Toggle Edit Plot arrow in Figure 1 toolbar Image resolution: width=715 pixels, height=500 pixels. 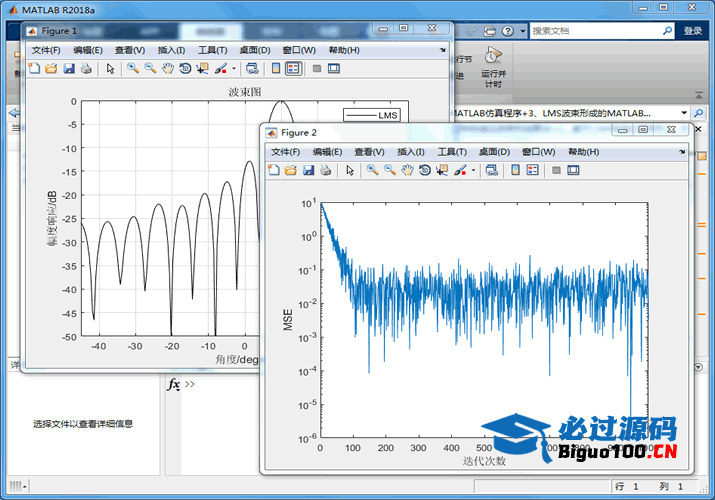point(110,68)
